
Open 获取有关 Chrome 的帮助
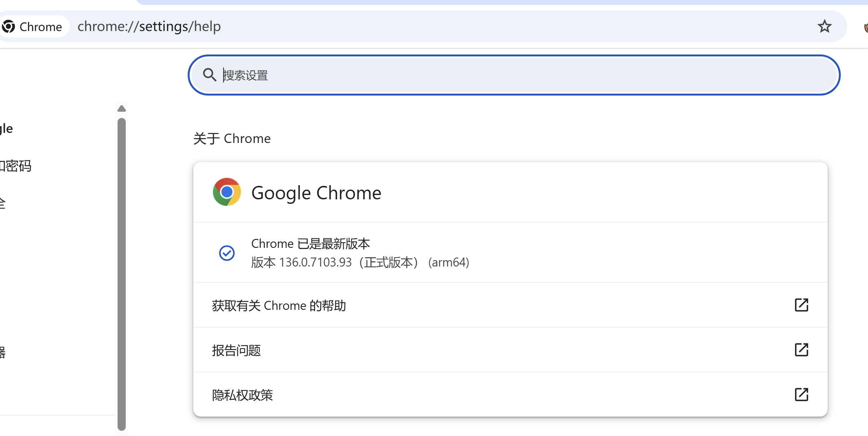(511, 305)
